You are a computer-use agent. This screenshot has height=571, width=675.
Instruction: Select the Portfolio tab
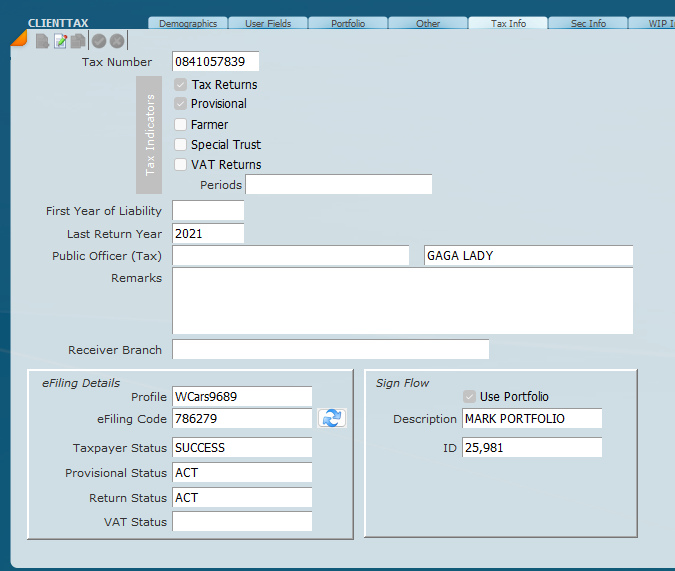point(348,23)
